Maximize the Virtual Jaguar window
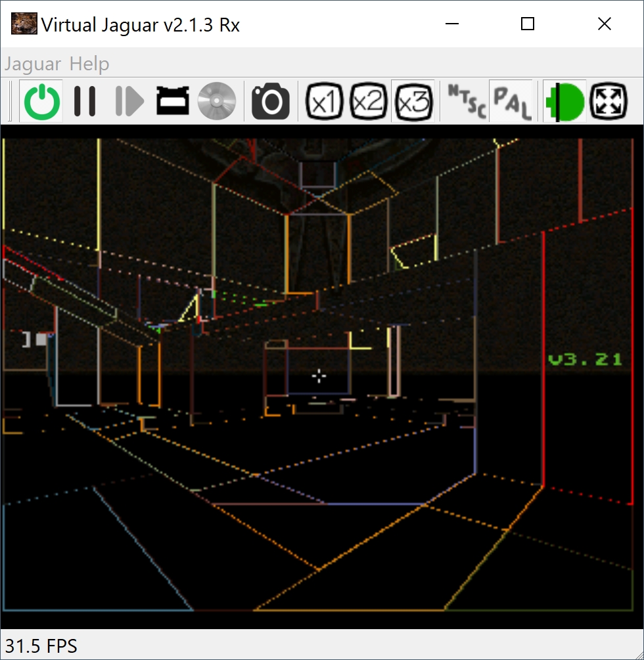This screenshot has height=660, width=644. [x=527, y=24]
